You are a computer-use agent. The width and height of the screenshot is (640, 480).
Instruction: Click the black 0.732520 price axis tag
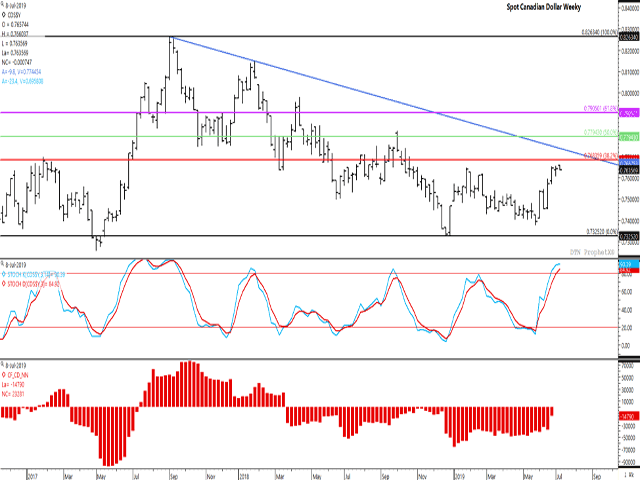629,236
